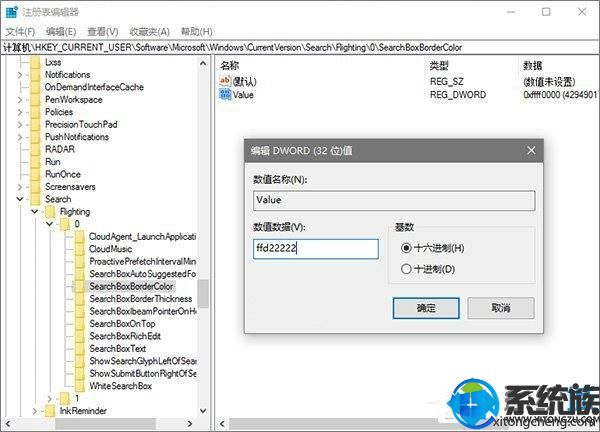Image resolution: width=600 pixels, height=432 pixels.
Task: Collapse the Flighting tree node
Action: [34, 212]
